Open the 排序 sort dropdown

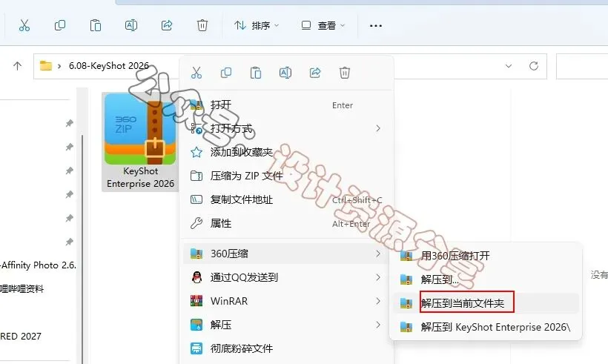tap(257, 26)
